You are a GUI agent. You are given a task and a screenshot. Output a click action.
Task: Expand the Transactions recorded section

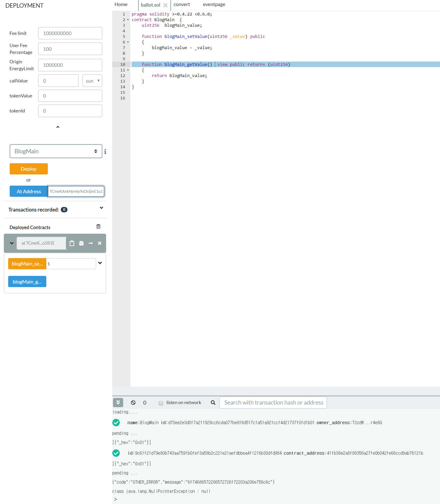click(101, 208)
